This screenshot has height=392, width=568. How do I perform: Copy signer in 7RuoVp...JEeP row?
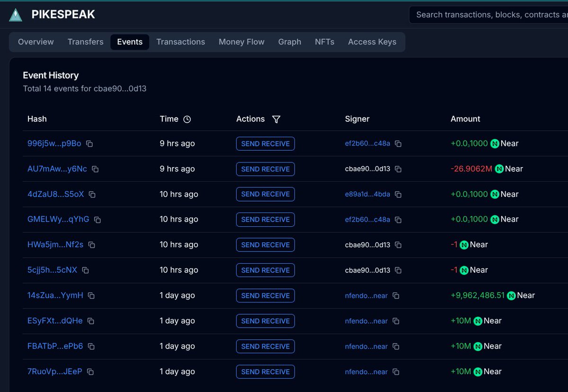click(x=396, y=372)
